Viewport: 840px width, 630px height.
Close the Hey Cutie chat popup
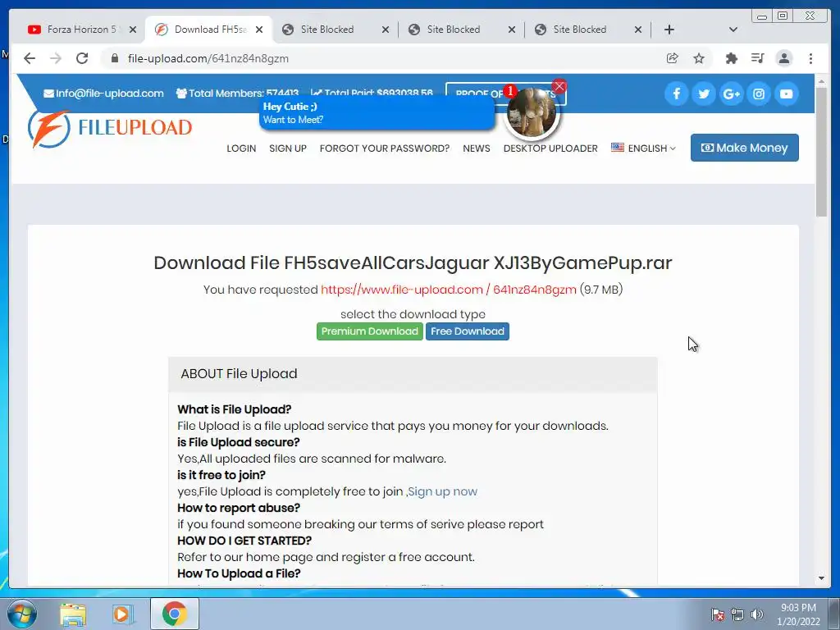pos(559,85)
